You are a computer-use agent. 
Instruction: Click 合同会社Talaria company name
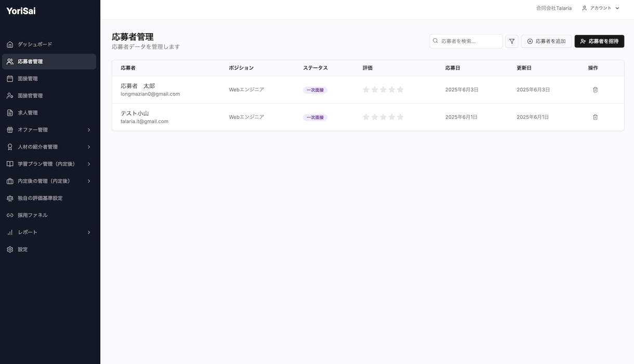coord(553,8)
